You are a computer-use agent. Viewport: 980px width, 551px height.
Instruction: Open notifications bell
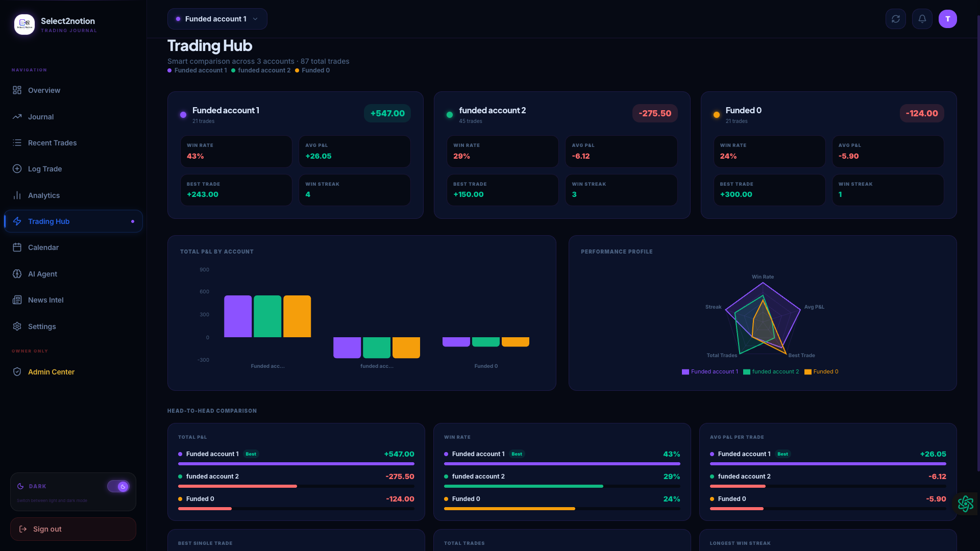pos(922,19)
